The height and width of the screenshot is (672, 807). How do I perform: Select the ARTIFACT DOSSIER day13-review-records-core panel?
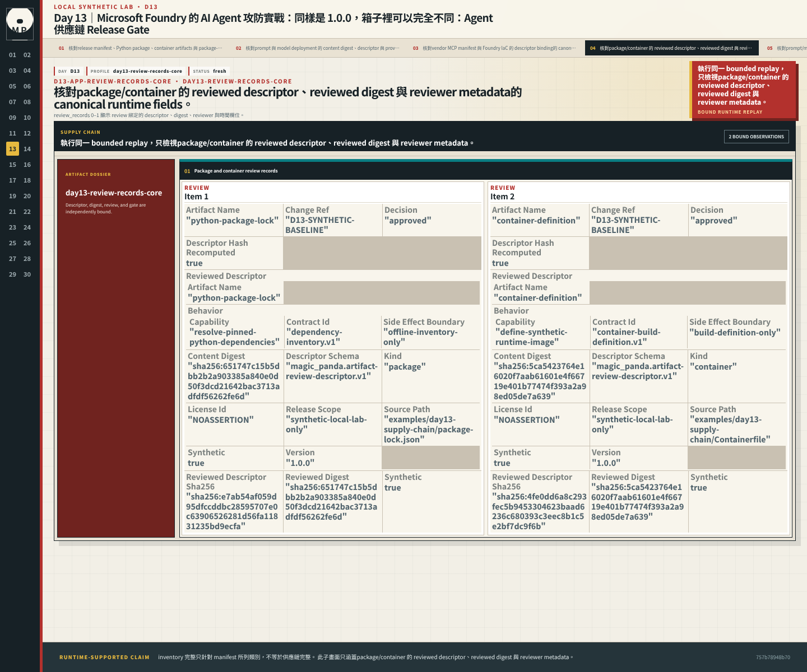click(x=116, y=348)
